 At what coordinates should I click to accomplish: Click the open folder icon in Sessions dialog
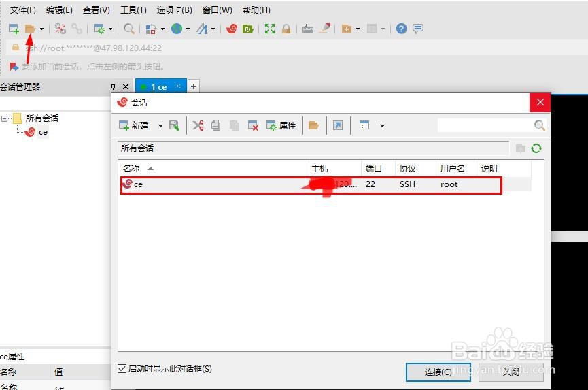[313, 125]
